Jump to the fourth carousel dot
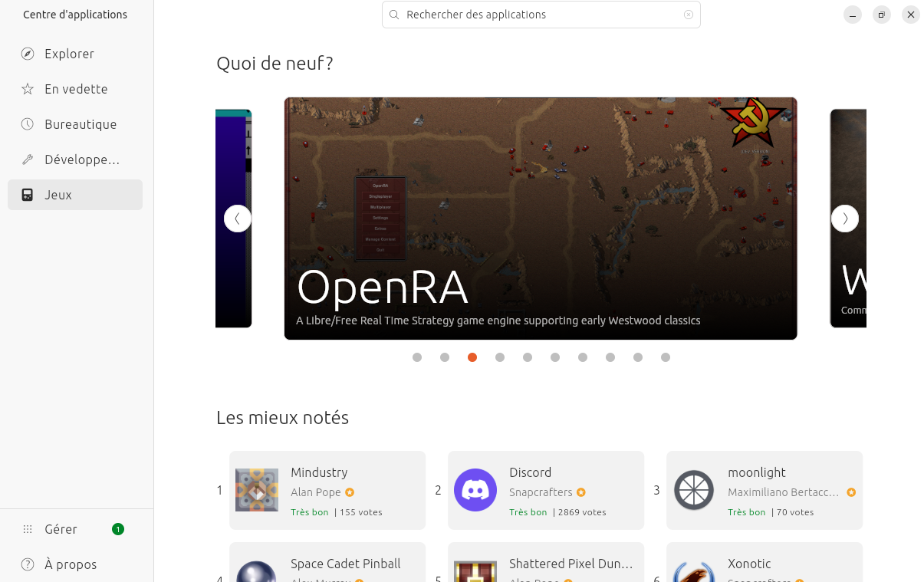The image size is (924, 582). (x=500, y=357)
